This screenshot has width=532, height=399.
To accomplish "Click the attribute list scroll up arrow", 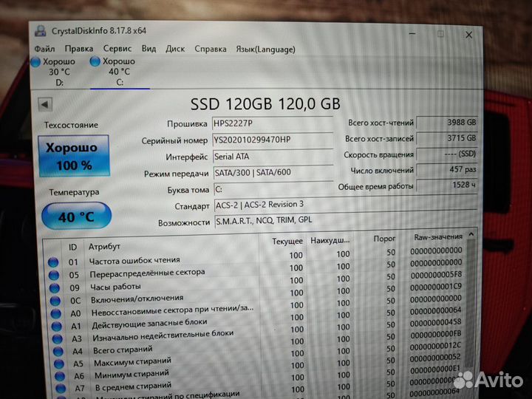I will pos(471,234).
